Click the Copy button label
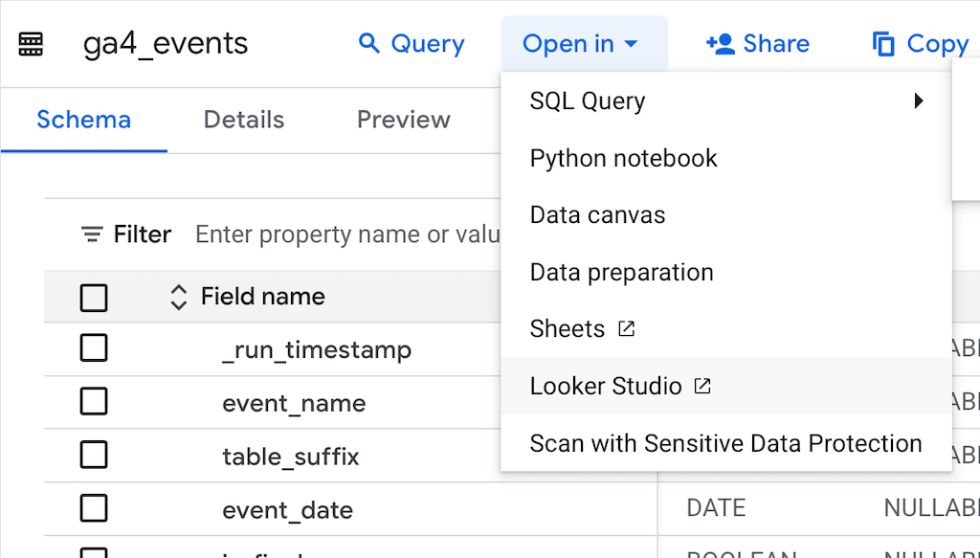Viewport: 980px width, 558px height. pyautogui.click(x=938, y=44)
